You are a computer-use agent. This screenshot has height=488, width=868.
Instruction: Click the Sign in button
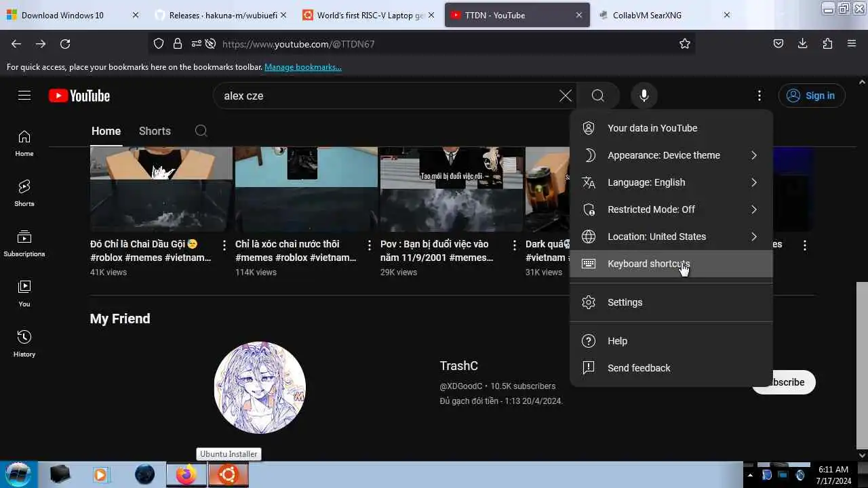click(x=812, y=96)
